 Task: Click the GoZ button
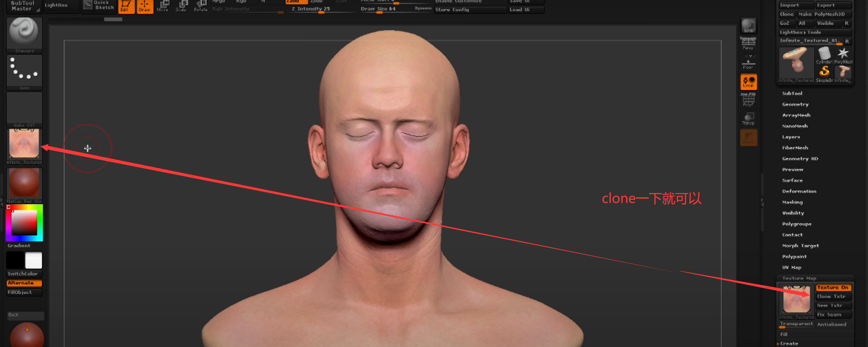point(787,24)
